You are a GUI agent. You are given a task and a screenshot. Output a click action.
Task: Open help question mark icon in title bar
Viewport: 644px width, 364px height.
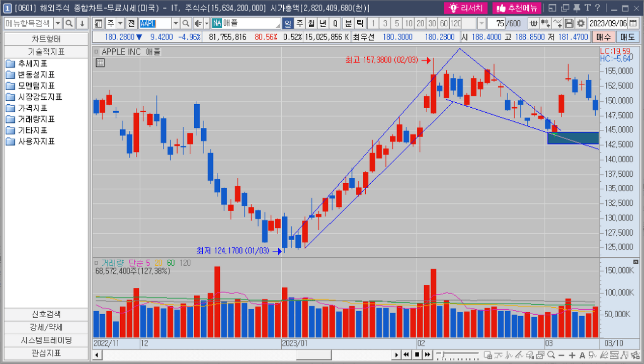click(x=597, y=8)
